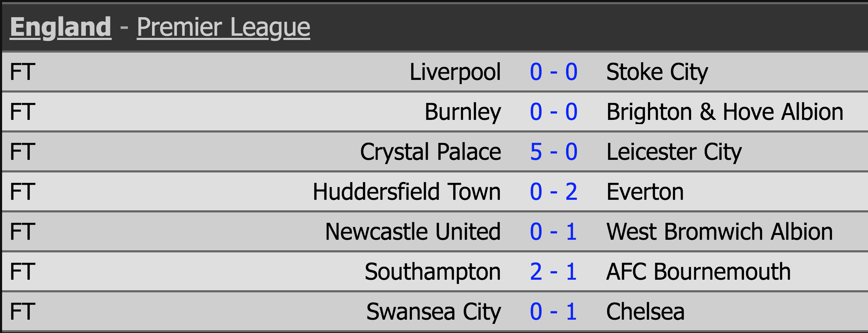
Task: Click the AFC Bournemouth team name
Action: click(x=698, y=272)
